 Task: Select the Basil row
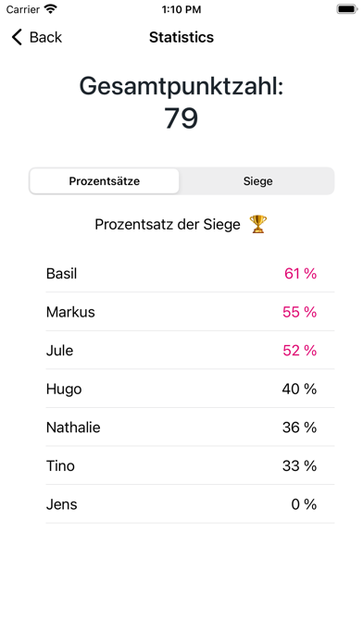pyautogui.click(x=190, y=274)
